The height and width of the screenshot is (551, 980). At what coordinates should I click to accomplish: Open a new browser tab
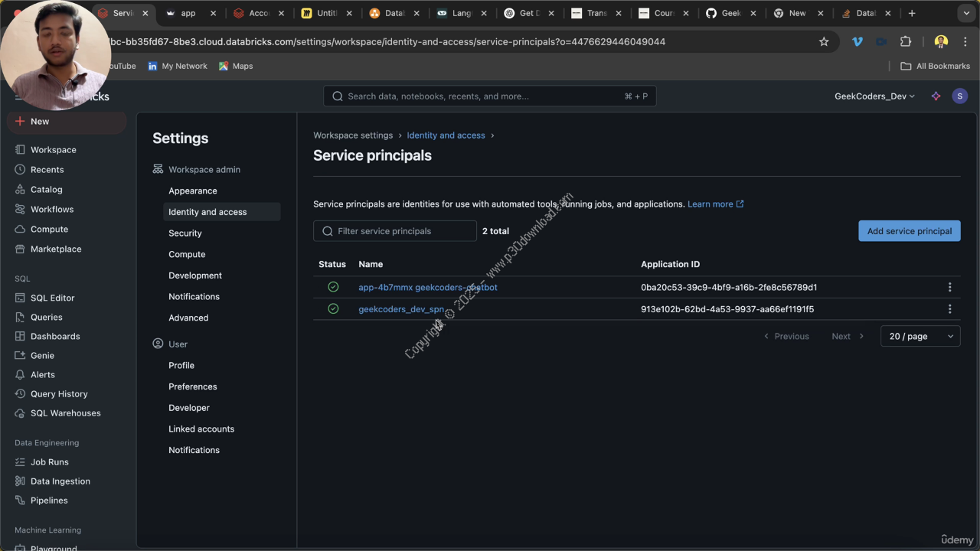[x=911, y=13]
